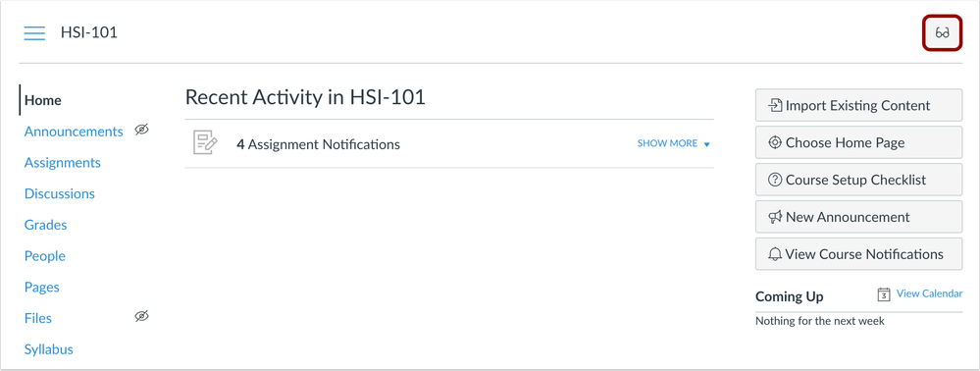Click the Course Setup Checklist button
The height and width of the screenshot is (371, 980).
tap(858, 180)
